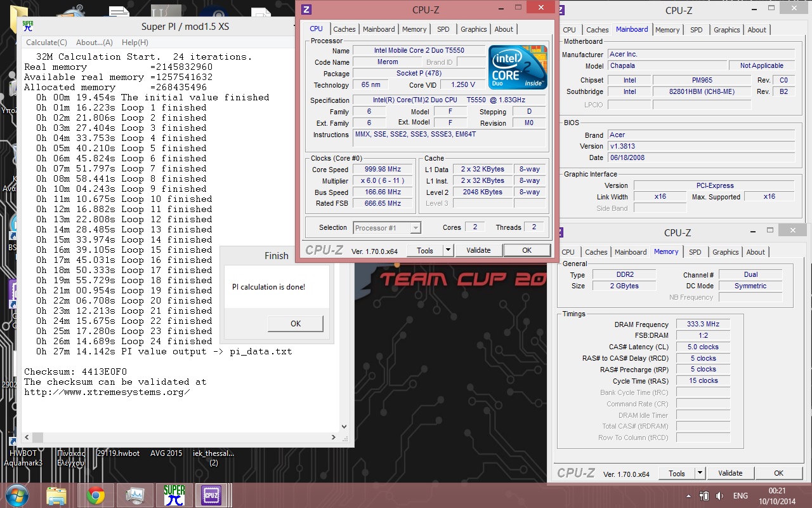
Task: Click the xtremesystems.org URL text in Super PI
Action: click(x=107, y=392)
